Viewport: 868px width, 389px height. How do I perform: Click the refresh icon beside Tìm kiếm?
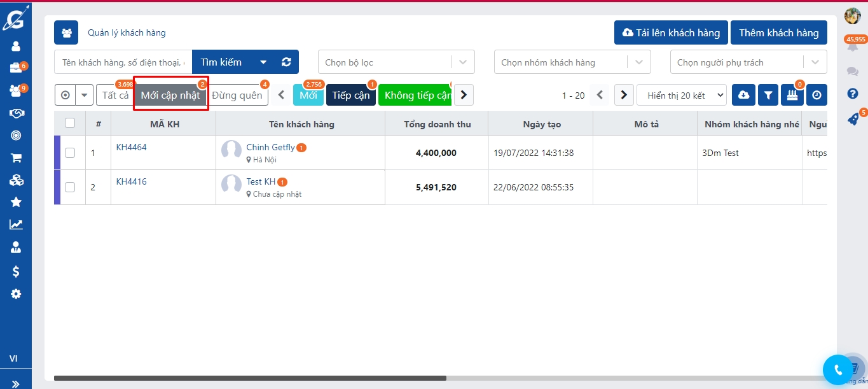click(x=286, y=62)
